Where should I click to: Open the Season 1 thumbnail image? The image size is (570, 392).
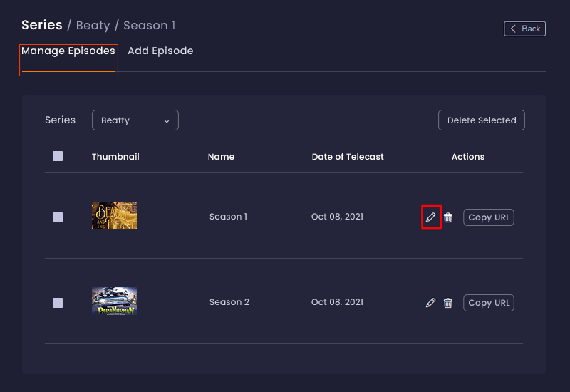pos(114,215)
